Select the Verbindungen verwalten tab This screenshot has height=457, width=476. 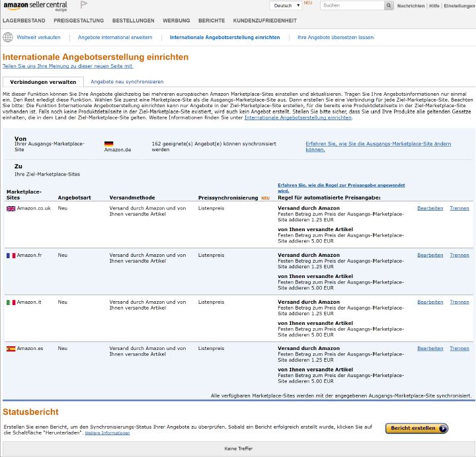(43, 82)
